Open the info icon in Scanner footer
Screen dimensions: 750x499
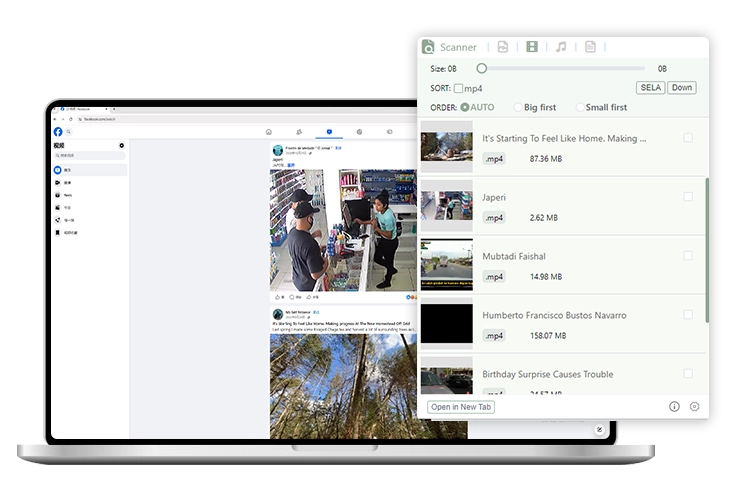pyautogui.click(x=674, y=407)
